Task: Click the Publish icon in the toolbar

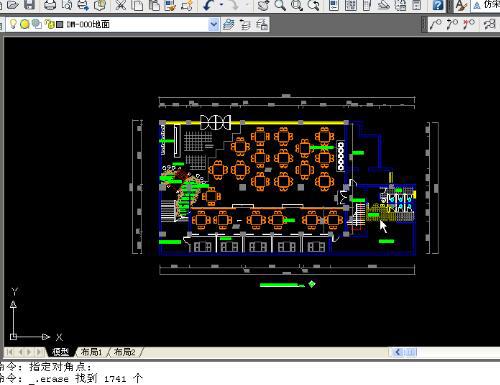Action: pyautogui.click(x=83, y=5)
